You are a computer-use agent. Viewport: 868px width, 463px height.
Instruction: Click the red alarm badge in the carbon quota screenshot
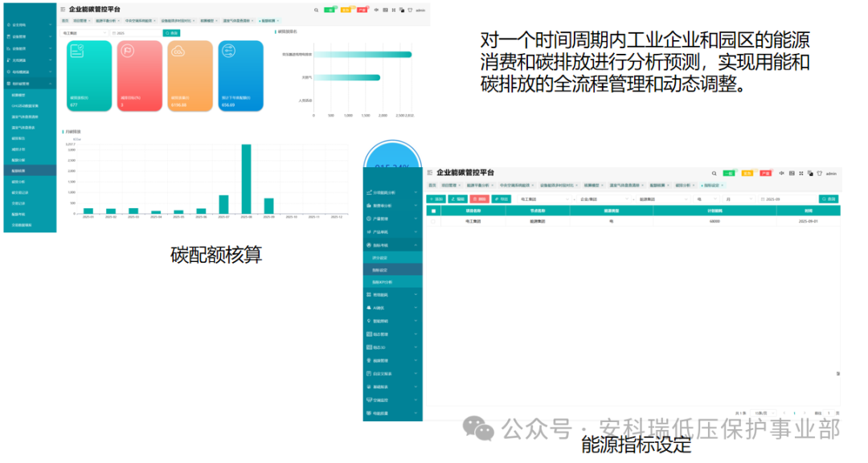362,10
